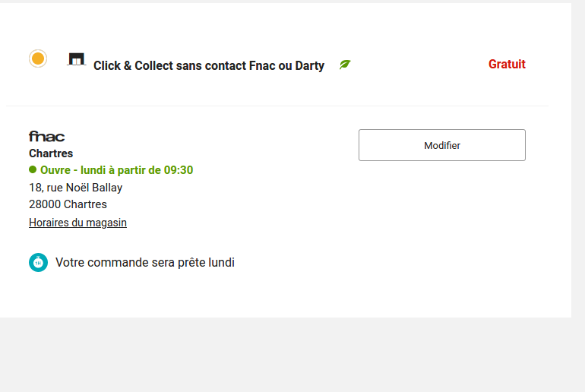The width and height of the screenshot is (585, 392).
Task: Click the green eco leaf icon
Action: tap(345, 65)
